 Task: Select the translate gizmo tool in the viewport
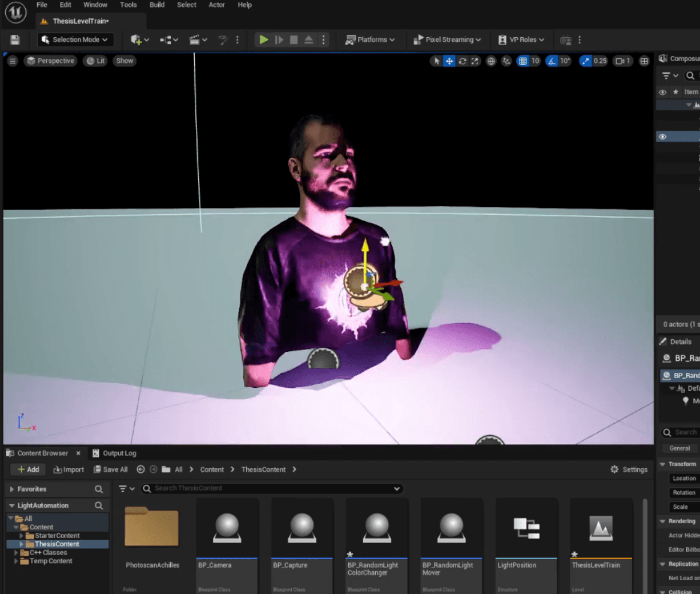(x=449, y=61)
